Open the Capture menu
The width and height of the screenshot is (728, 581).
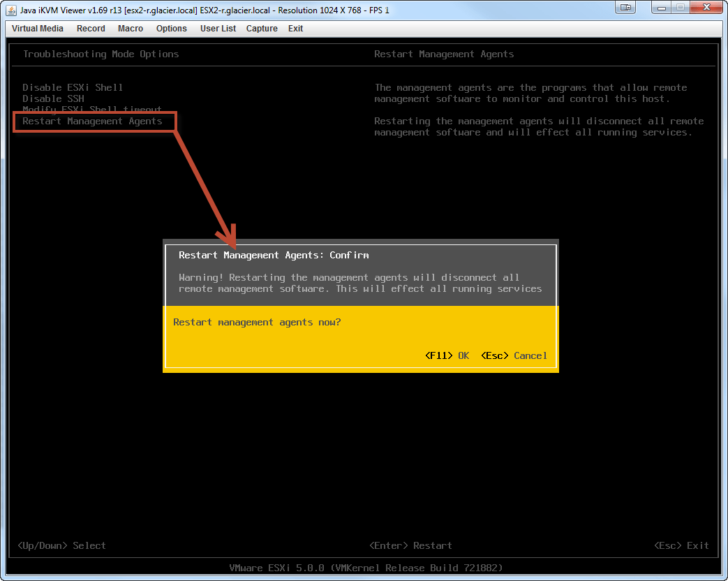pyautogui.click(x=262, y=29)
